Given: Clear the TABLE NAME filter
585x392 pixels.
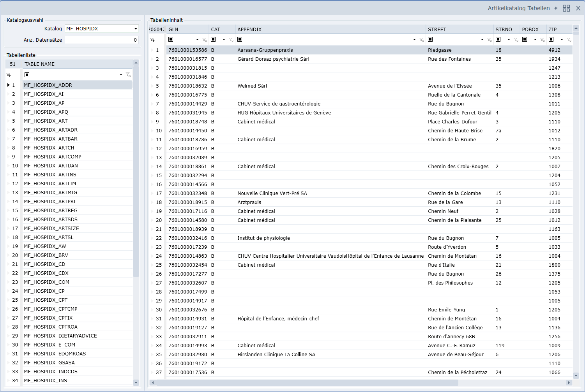Looking at the screenshot, I should [128, 75].
